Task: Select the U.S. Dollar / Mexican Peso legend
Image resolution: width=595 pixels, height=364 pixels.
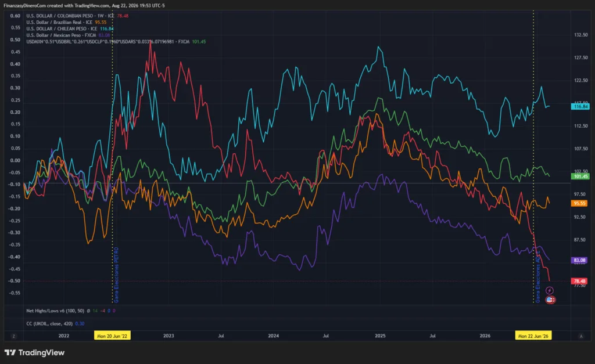Action: pos(61,35)
